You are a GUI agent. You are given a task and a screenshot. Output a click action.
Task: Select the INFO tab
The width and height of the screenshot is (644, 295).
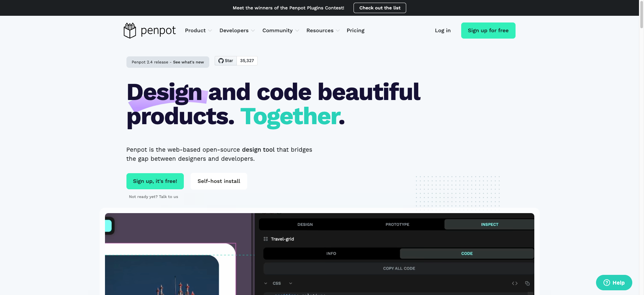pyautogui.click(x=331, y=254)
